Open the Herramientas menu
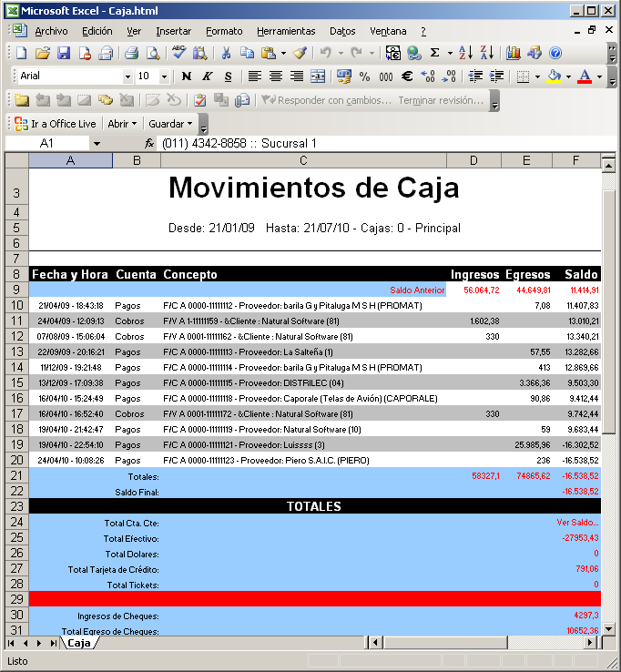The width and height of the screenshot is (621, 672). pyautogui.click(x=286, y=31)
